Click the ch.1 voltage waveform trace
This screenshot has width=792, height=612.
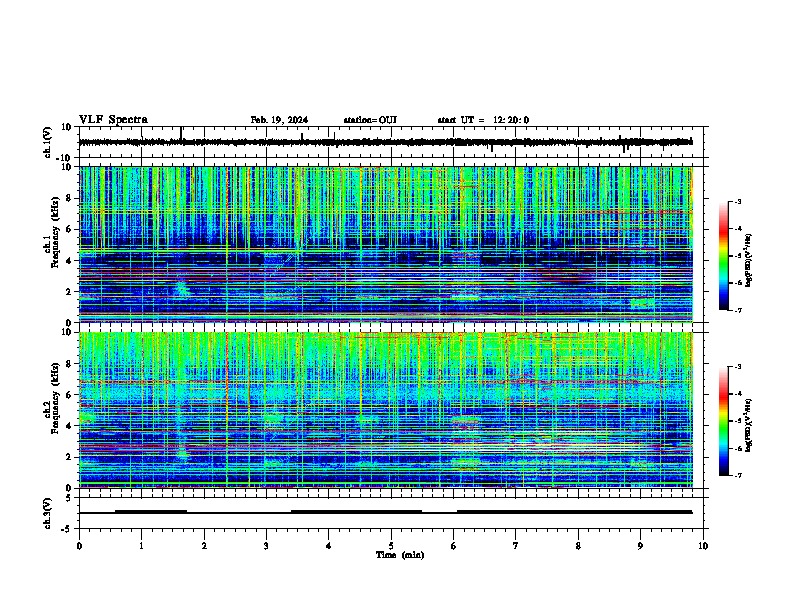click(385, 142)
